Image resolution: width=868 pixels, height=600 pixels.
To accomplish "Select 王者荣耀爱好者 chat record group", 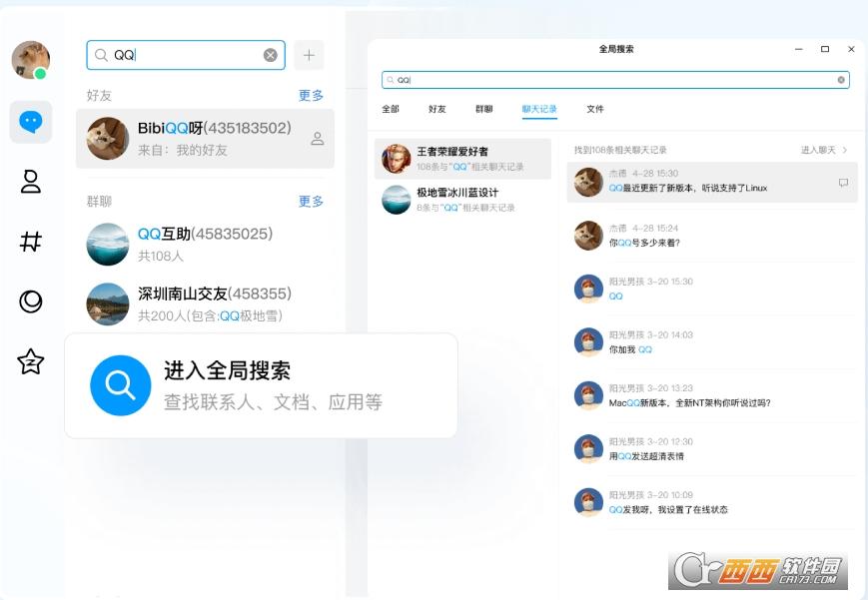I will coord(462,159).
